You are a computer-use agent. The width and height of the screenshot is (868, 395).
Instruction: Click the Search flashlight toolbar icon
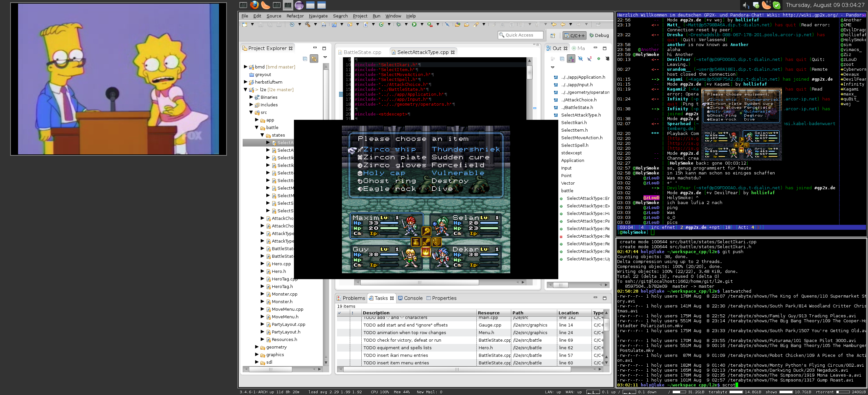pyautogui.click(x=476, y=24)
